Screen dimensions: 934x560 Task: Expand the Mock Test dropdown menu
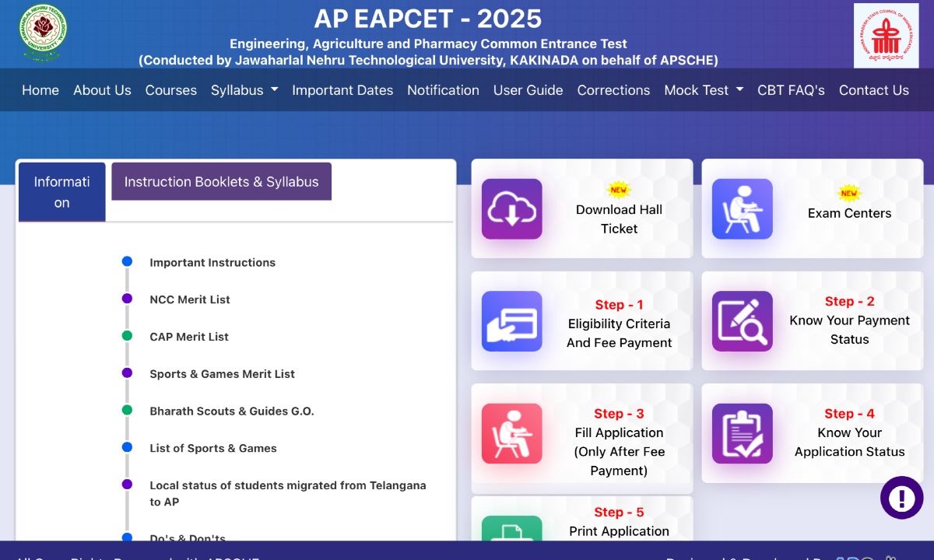point(704,90)
